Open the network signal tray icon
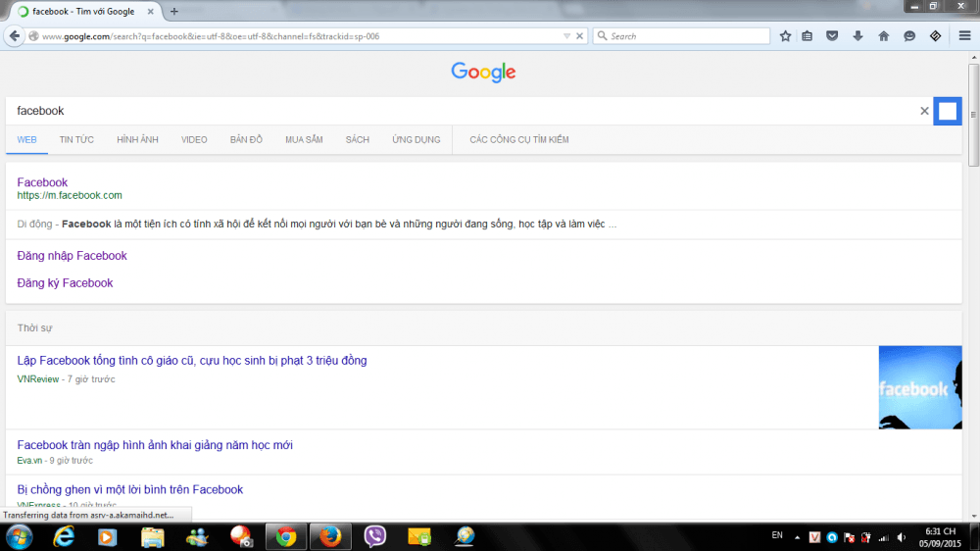This screenshot has height=551, width=980. point(883,537)
